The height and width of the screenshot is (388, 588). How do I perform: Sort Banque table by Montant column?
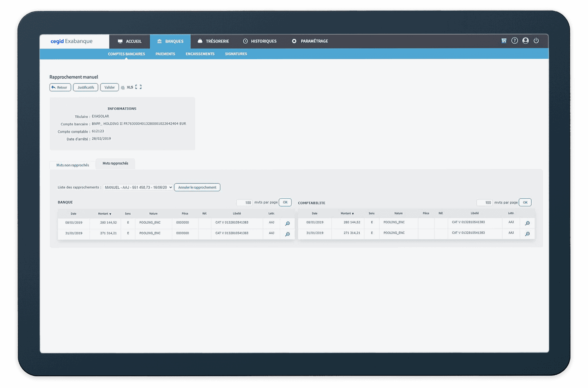(104, 214)
